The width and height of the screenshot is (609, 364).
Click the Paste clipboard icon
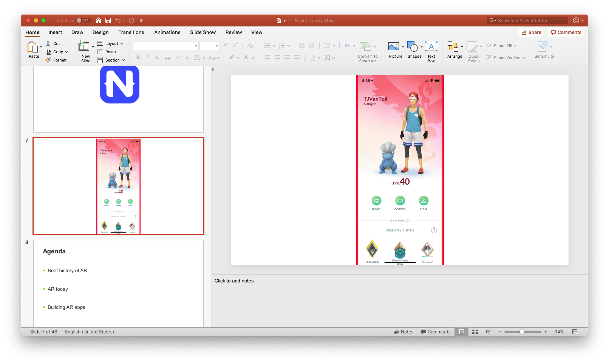[x=32, y=47]
